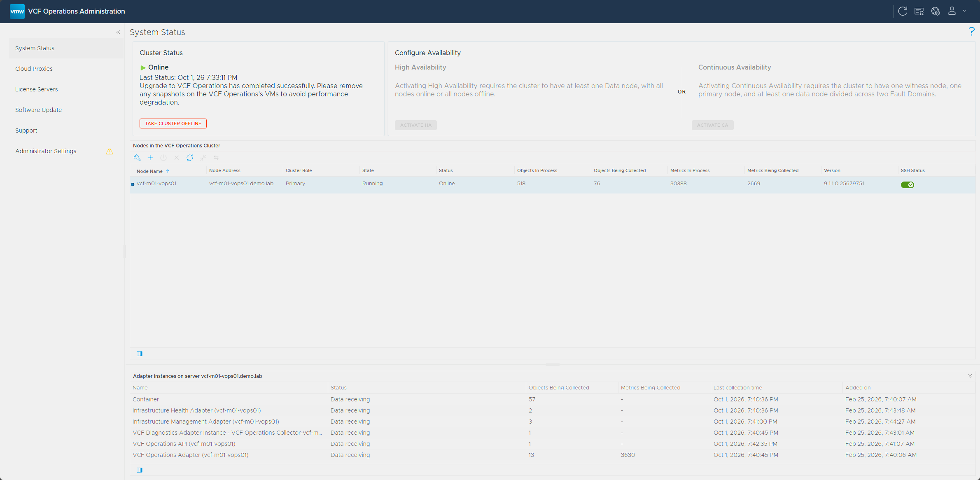Click the user profile icon

point(952,11)
